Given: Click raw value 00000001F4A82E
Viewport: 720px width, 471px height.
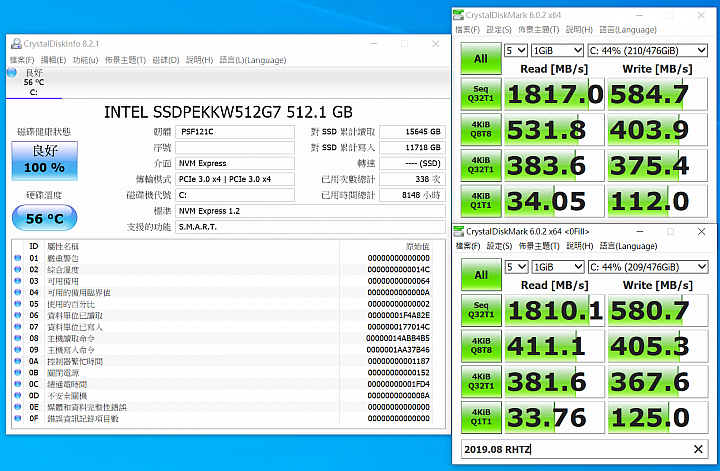Looking at the screenshot, I should [399, 315].
